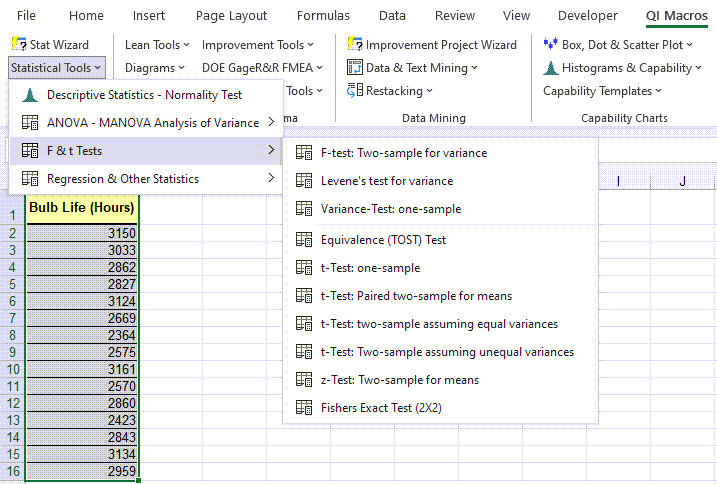Open the DOE GageR&R FMEA dropdown

262,68
